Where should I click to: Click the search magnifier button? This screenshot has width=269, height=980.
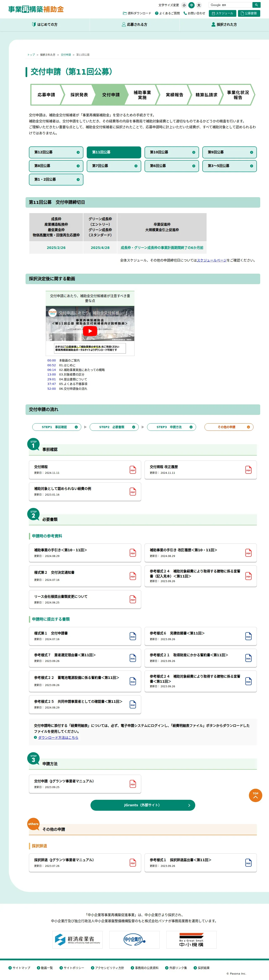pyautogui.click(x=256, y=5)
